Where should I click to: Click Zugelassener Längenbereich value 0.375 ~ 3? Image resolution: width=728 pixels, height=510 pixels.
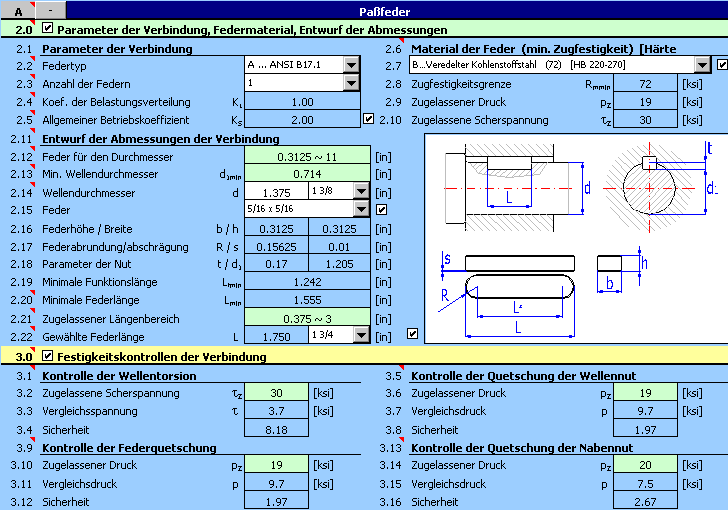307,319
